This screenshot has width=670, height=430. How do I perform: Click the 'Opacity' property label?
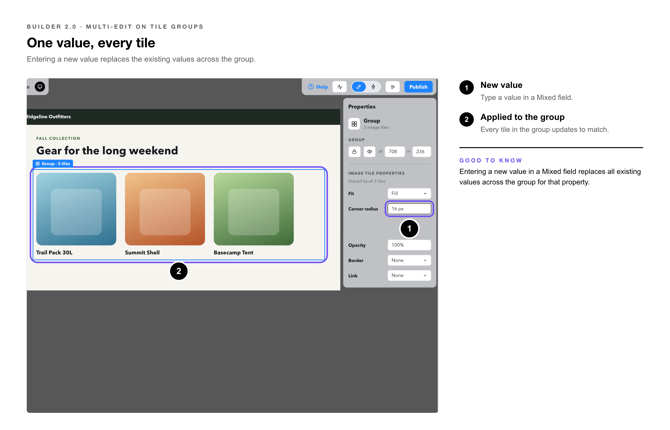(357, 245)
